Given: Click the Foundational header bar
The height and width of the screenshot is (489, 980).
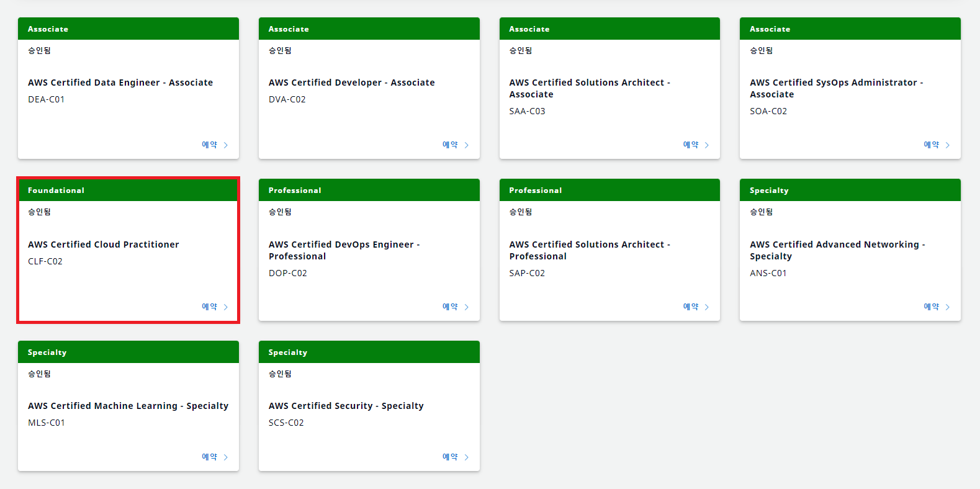Looking at the screenshot, I should point(128,190).
